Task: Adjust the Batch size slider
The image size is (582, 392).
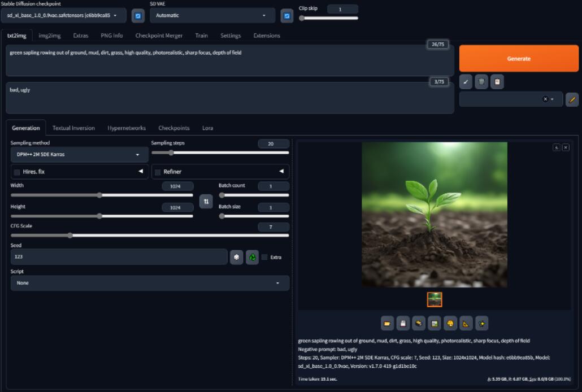Action: (x=254, y=216)
